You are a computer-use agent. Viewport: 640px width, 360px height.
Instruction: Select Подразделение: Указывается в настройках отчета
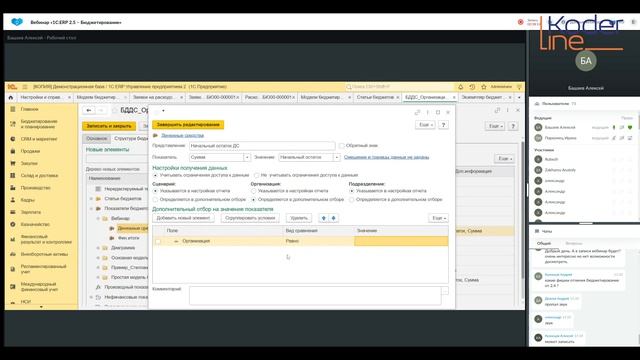click(x=351, y=191)
